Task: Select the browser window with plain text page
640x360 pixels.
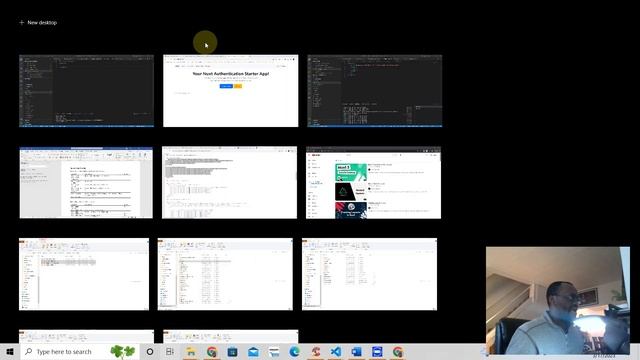Action: coord(229,182)
